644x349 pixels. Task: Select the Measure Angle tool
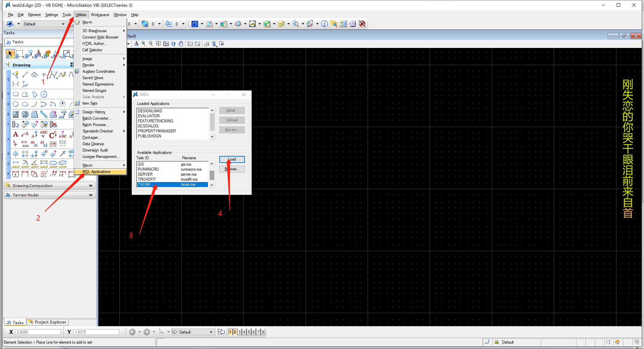coord(34,164)
